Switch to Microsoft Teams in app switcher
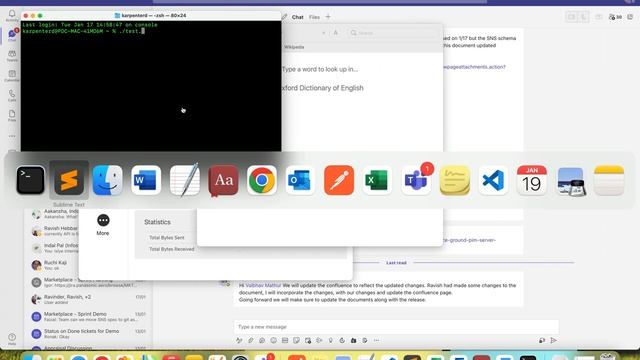The width and height of the screenshot is (640, 360). pos(416,180)
